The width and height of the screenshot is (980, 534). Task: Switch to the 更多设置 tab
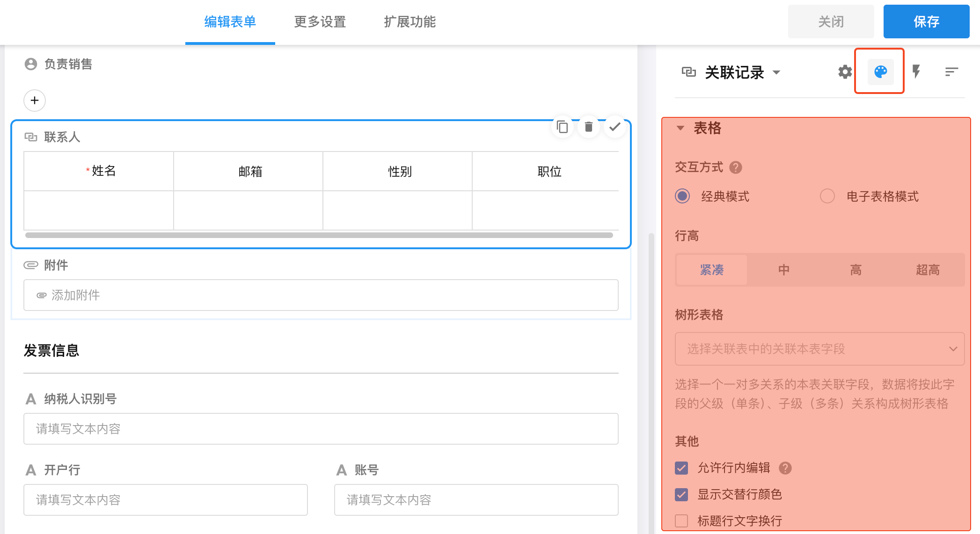[x=320, y=22]
